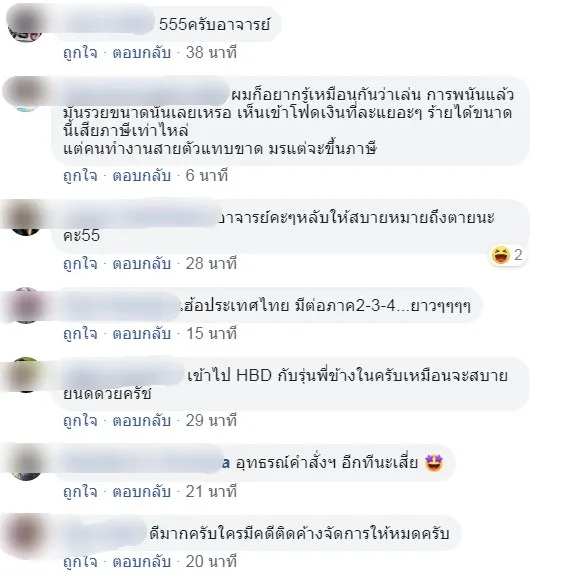Click the laughing reaction emoji with count 2
This screenshot has width=567, height=575.
[x=501, y=255]
